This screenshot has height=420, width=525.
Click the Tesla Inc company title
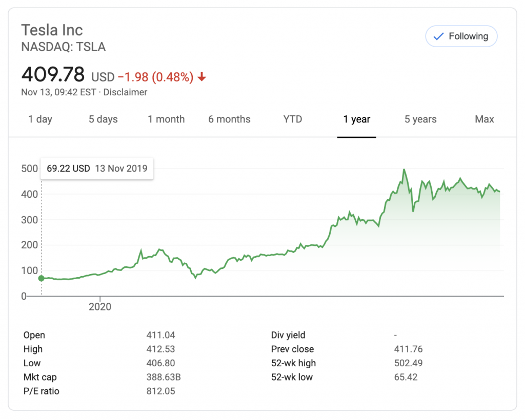(x=52, y=30)
